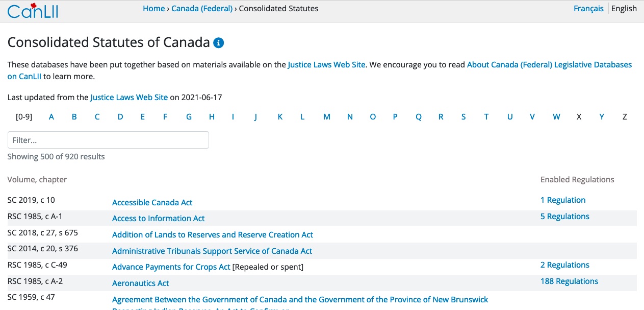Click Showing 500 of 920 results text

tap(56, 157)
